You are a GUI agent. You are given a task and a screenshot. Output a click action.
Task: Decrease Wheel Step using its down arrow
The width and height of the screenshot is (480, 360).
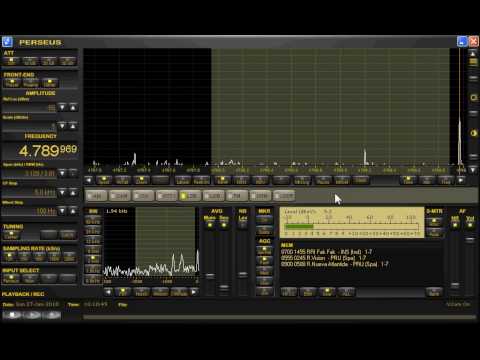pos(62,211)
